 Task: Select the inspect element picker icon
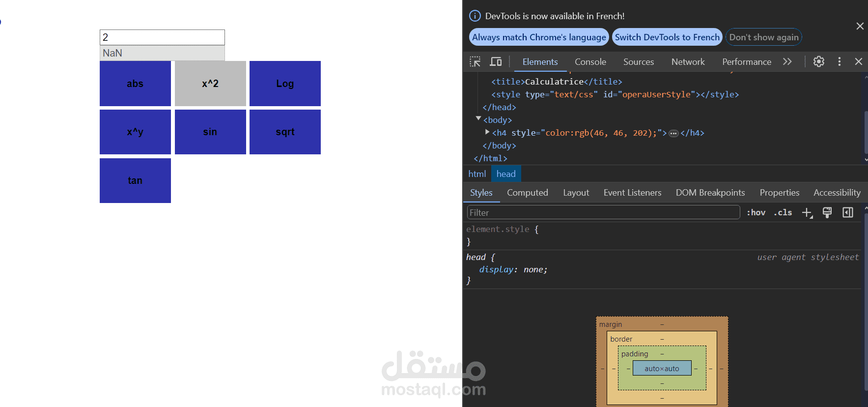[475, 61]
